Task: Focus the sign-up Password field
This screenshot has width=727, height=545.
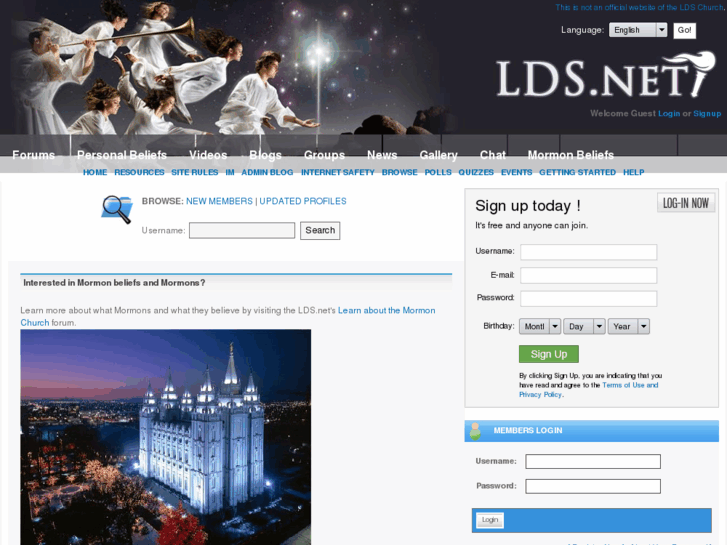Action: point(588,299)
